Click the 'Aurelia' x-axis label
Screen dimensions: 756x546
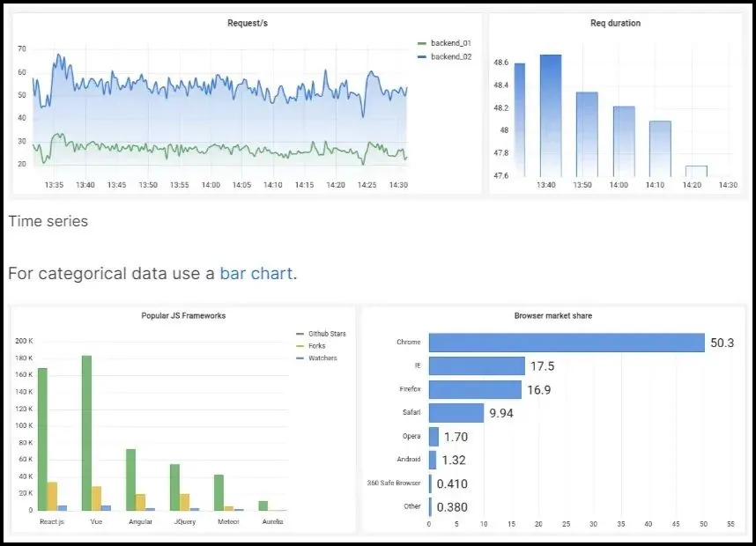[273, 521]
